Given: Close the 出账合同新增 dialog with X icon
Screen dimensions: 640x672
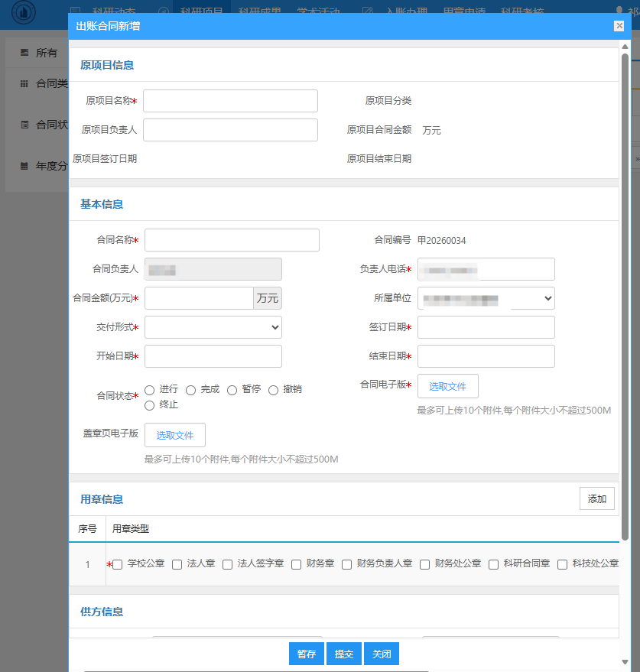Looking at the screenshot, I should pos(619,26).
